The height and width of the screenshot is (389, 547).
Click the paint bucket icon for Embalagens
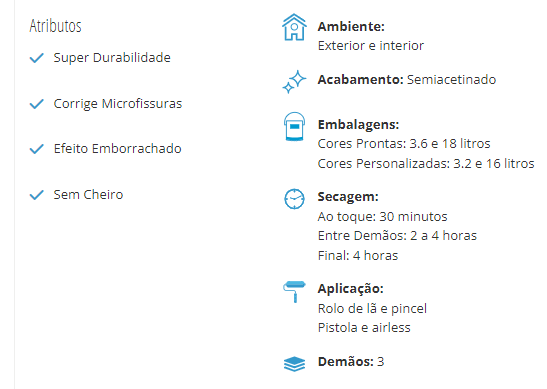click(x=294, y=126)
